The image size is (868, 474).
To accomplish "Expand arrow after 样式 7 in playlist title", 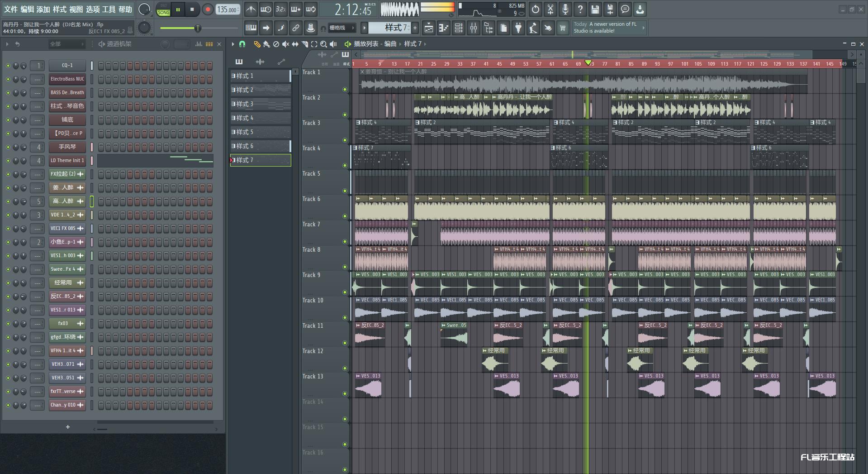I will coord(425,44).
